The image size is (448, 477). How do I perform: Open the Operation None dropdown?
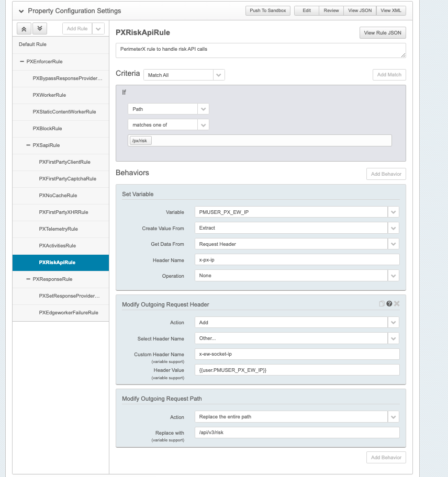(297, 276)
